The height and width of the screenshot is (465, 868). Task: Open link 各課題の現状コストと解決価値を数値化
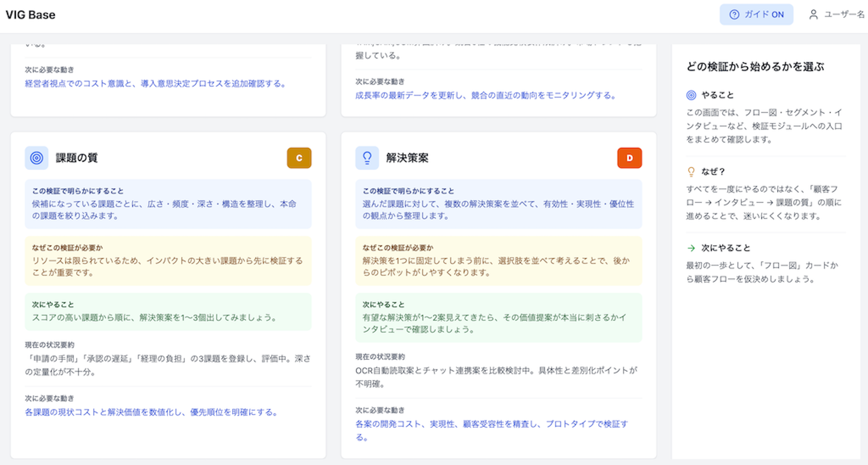151,412
